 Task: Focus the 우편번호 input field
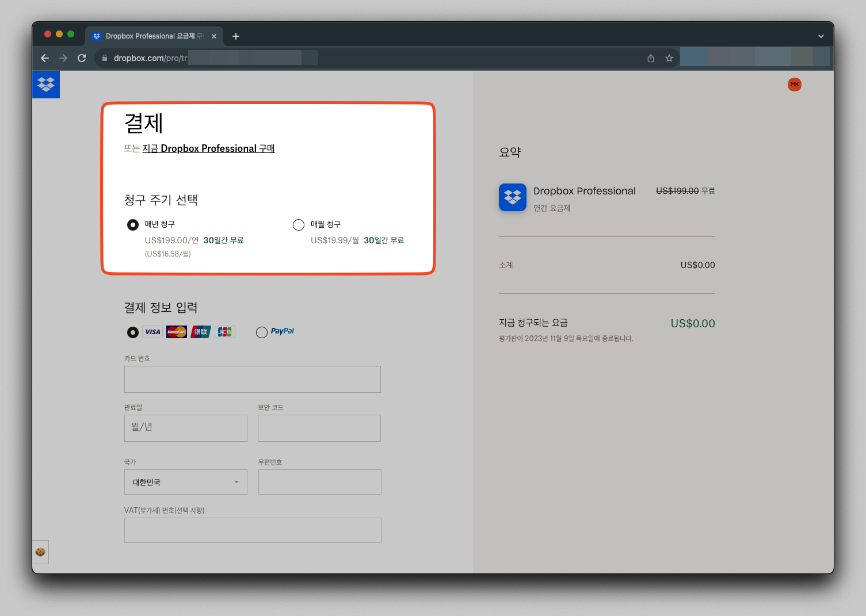(x=320, y=482)
